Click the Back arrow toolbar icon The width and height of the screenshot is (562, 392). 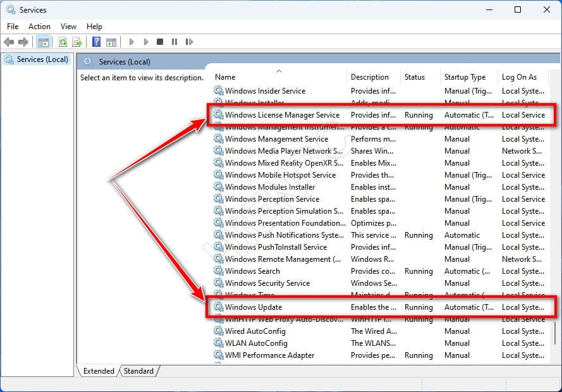pyautogui.click(x=9, y=42)
